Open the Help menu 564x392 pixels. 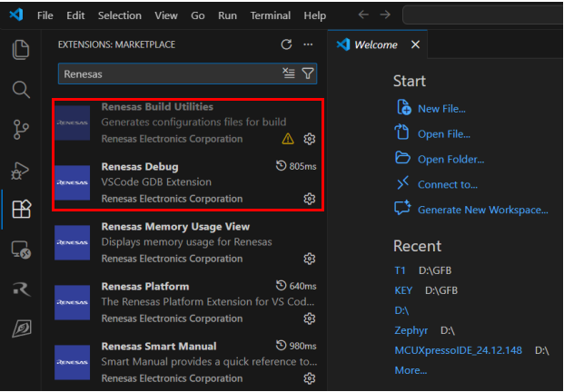[x=315, y=15]
